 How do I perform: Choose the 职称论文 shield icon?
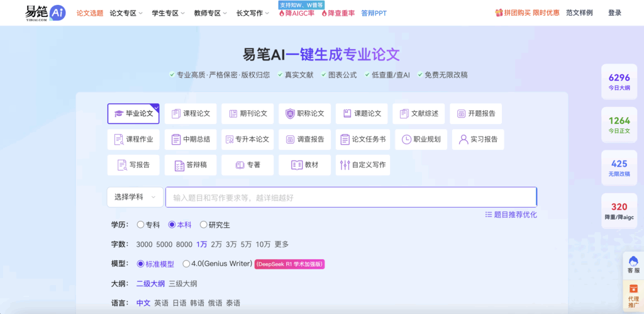pos(290,114)
